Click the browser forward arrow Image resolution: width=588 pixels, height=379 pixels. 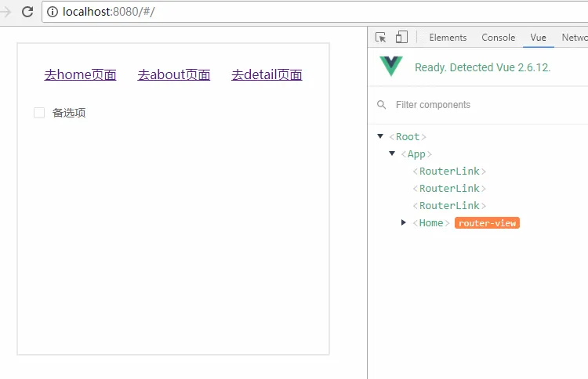[5, 12]
